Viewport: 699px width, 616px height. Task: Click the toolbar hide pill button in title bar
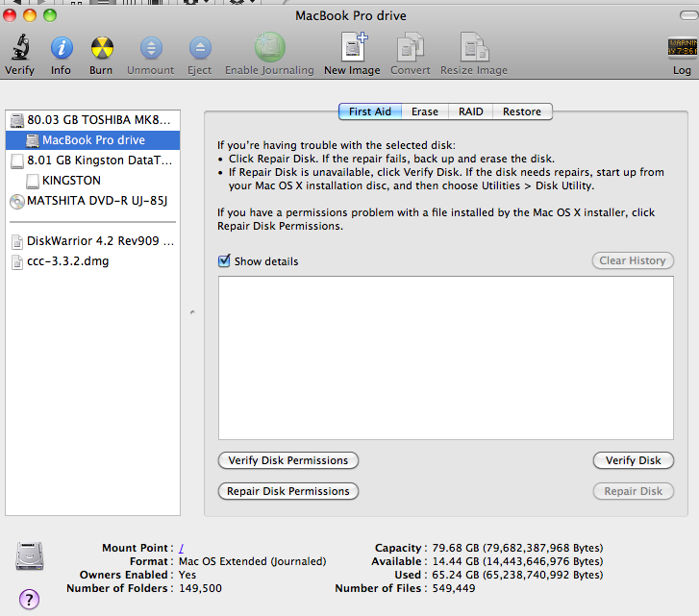point(689,15)
